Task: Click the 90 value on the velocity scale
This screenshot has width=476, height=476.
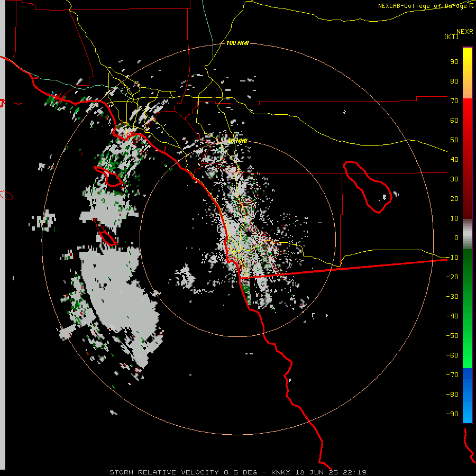Action: click(454, 62)
